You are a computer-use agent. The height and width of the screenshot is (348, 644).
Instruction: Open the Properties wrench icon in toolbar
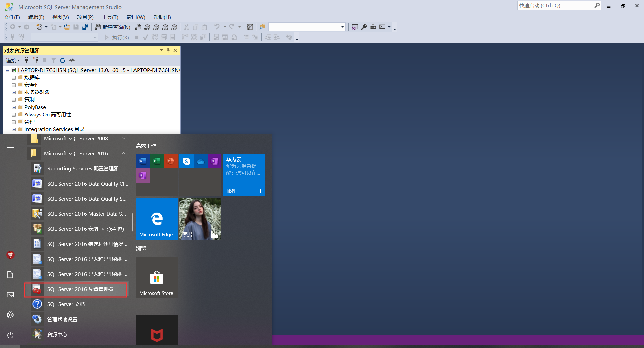click(x=364, y=27)
